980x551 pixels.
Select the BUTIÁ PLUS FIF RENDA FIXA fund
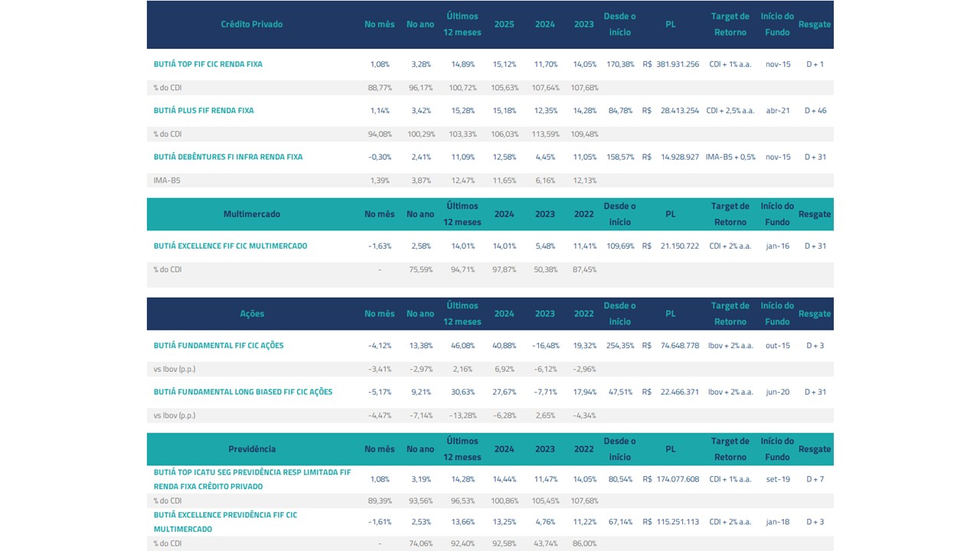click(204, 111)
